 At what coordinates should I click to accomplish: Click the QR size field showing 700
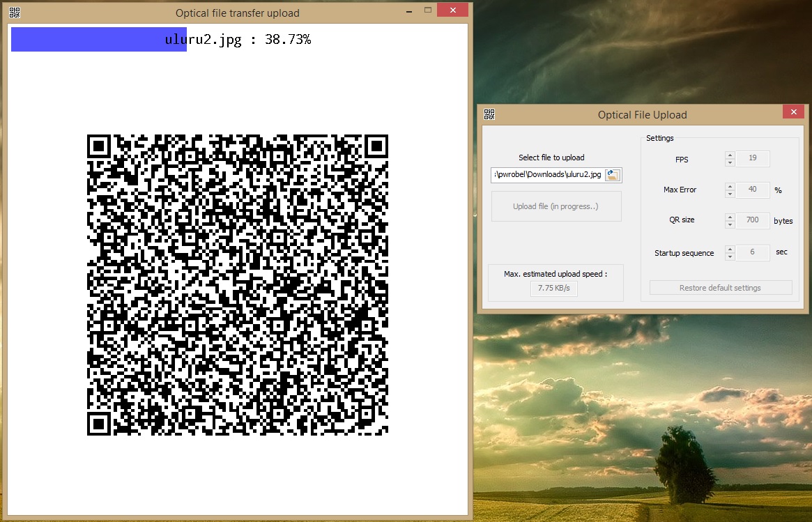point(753,221)
